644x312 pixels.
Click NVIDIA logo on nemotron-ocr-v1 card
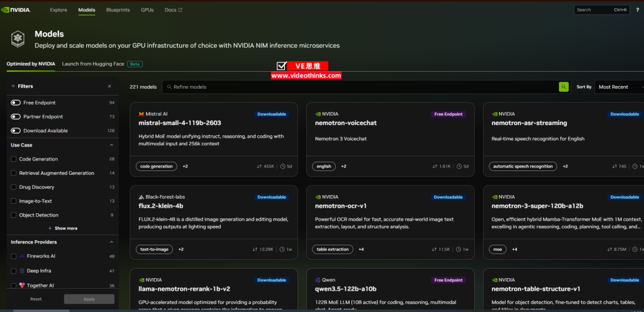click(318, 197)
